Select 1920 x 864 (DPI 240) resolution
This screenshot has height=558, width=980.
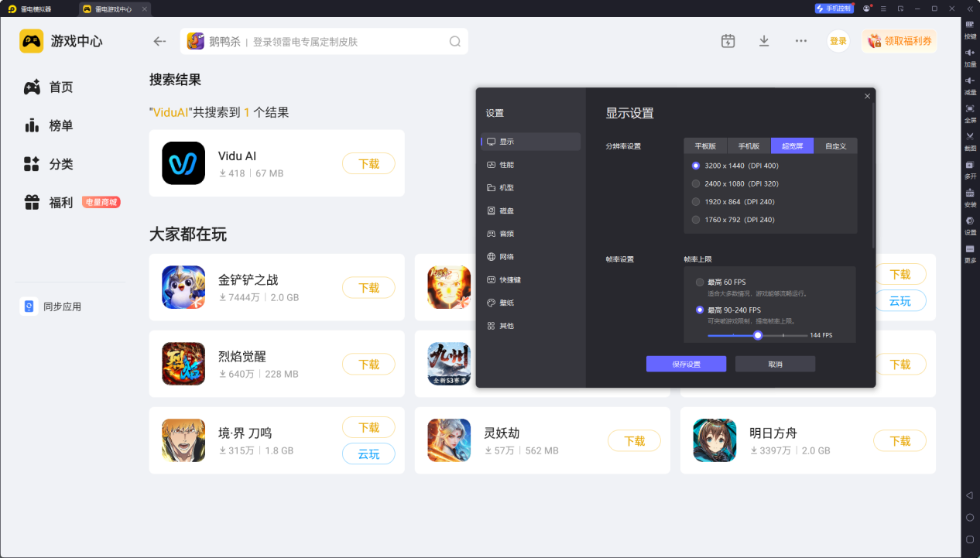click(x=733, y=201)
